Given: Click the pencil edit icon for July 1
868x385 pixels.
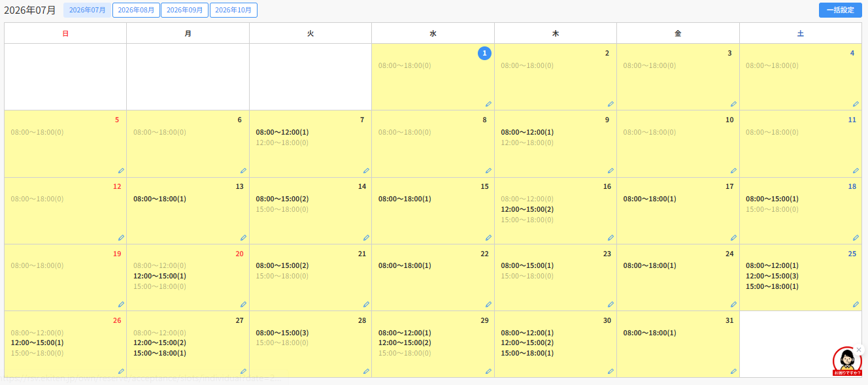Looking at the screenshot, I should (488, 104).
